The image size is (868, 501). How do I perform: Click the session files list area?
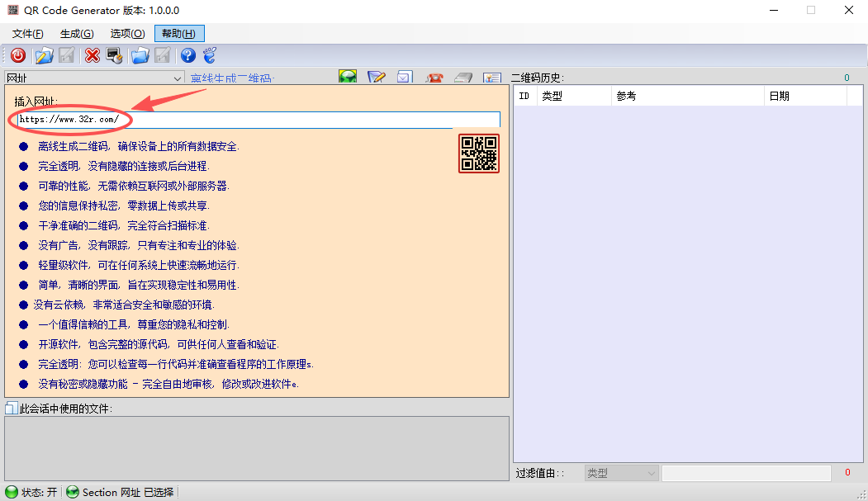(x=257, y=448)
